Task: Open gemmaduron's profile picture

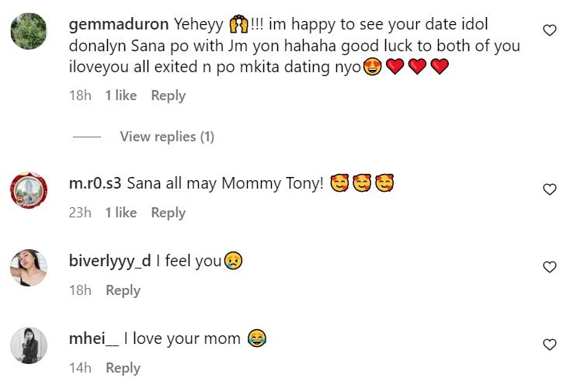Action: pyautogui.click(x=30, y=33)
